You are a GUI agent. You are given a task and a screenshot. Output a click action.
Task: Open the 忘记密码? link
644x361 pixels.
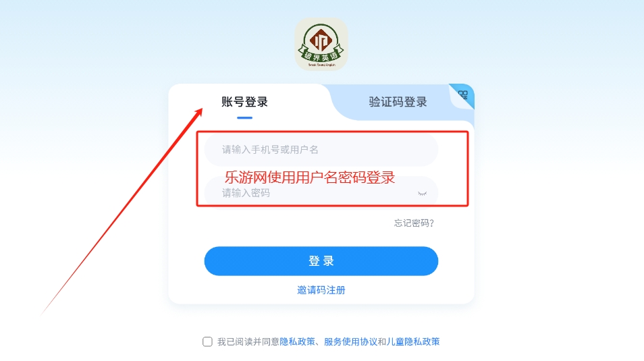[414, 223]
